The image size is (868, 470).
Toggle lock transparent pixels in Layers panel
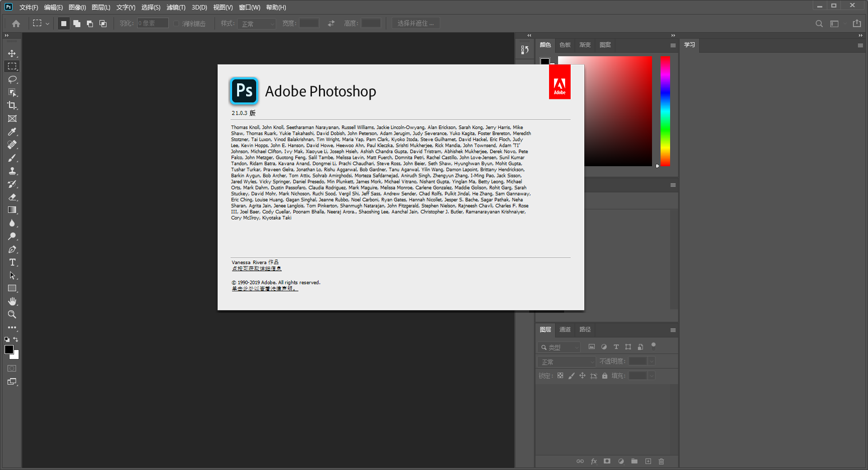pyautogui.click(x=560, y=376)
